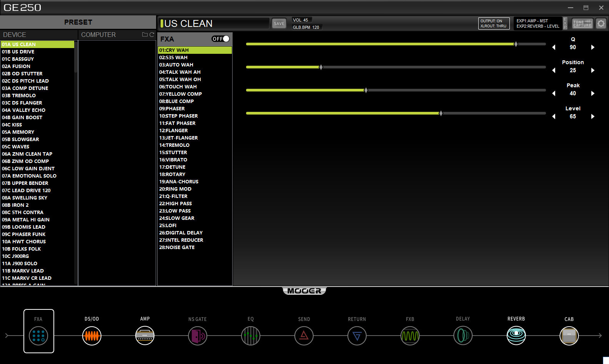The width and height of the screenshot is (609, 364).
Task: Open the OUTPUT / XLROUT settings box
Action: point(494,23)
